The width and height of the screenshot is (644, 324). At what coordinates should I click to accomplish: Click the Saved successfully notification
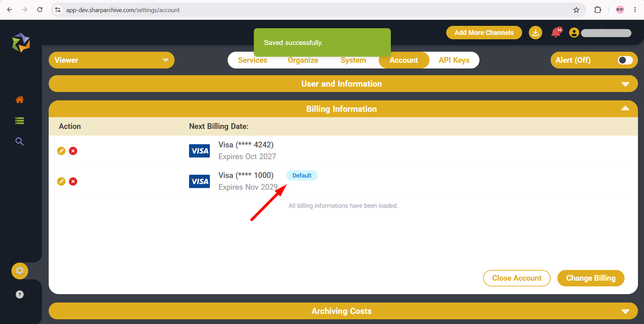click(x=322, y=42)
